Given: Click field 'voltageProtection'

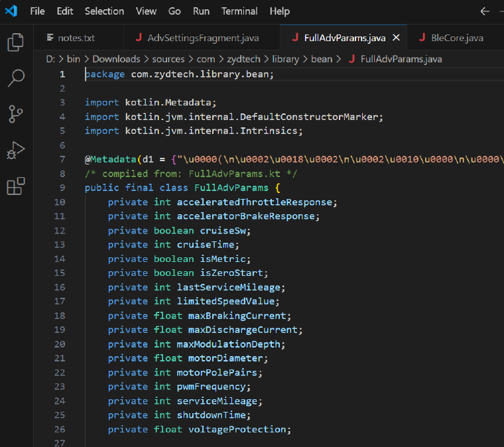Looking at the screenshot, I should coord(237,429).
